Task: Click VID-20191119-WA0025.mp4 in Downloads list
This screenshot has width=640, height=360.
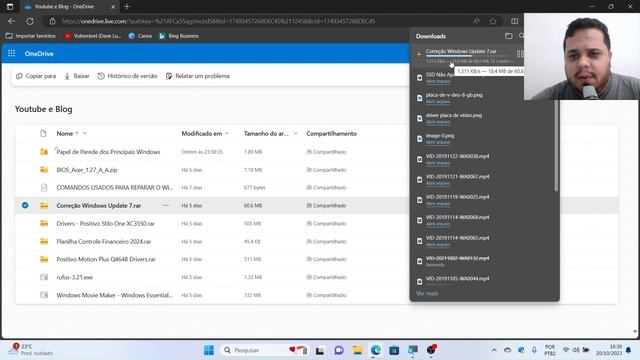Action: pos(457,197)
